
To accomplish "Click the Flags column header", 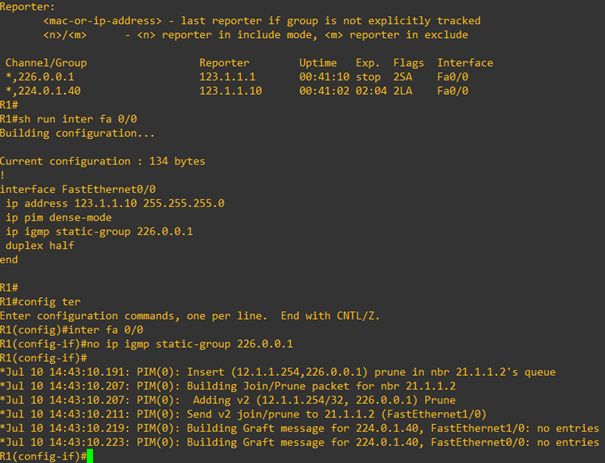I will pyautogui.click(x=409, y=63).
